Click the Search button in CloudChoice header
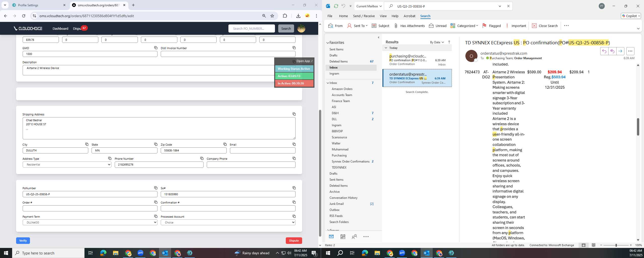This screenshot has width=644, height=258. (x=286, y=28)
